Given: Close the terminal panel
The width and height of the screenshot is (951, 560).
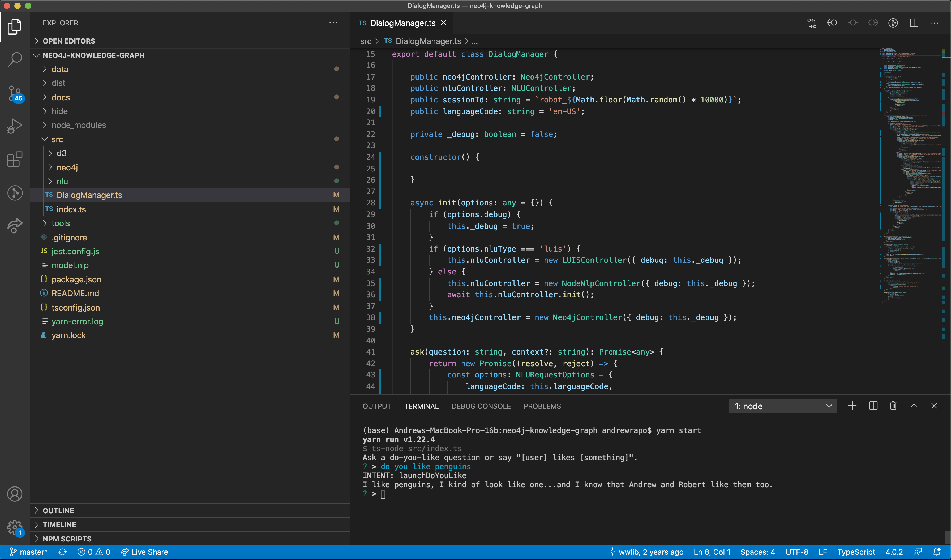Looking at the screenshot, I should pos(934,406).
